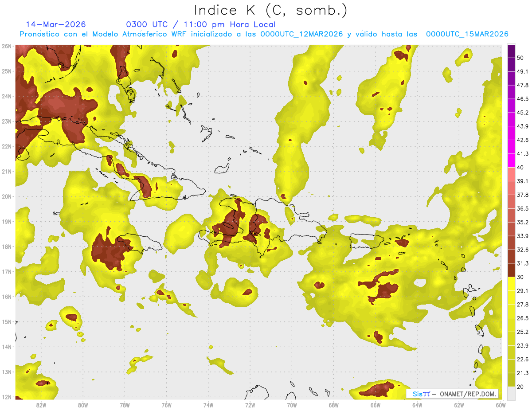Click the dark purple swatch at colorbar top

[x=511, y=51]
